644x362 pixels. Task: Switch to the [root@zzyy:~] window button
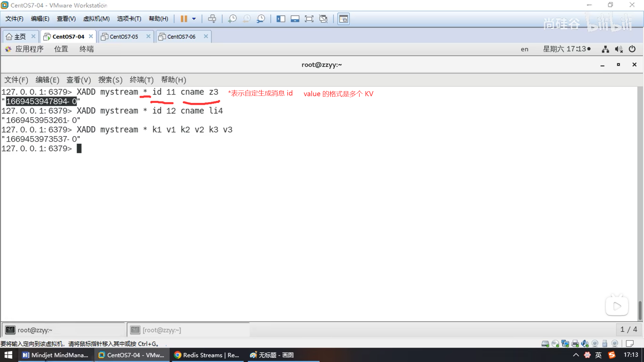tap(162, 330)
